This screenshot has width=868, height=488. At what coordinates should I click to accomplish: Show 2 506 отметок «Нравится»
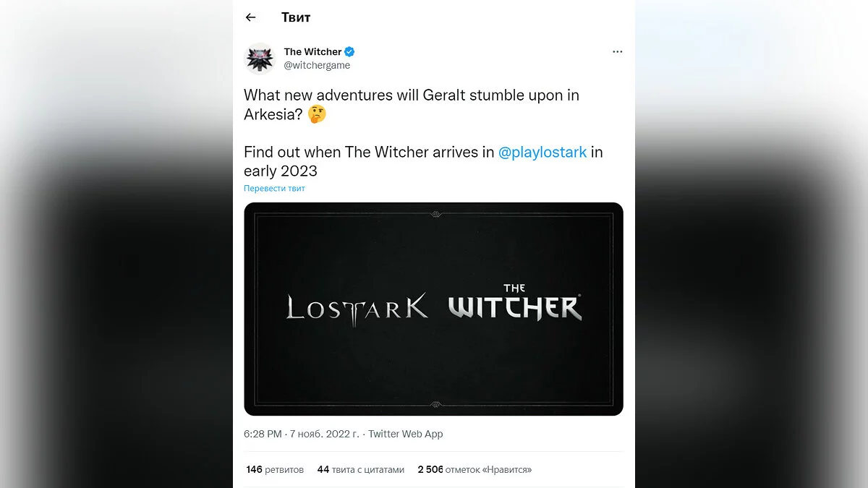click(x=475, y=469)
